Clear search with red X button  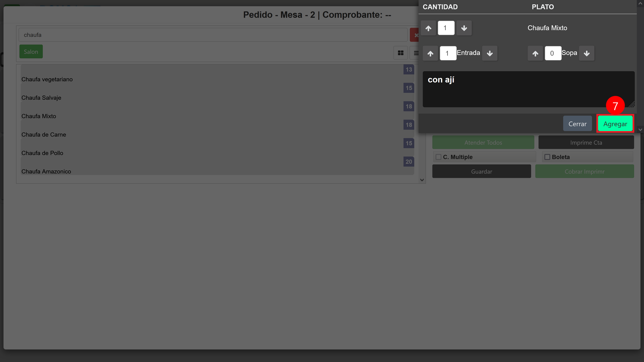(415, 35)
